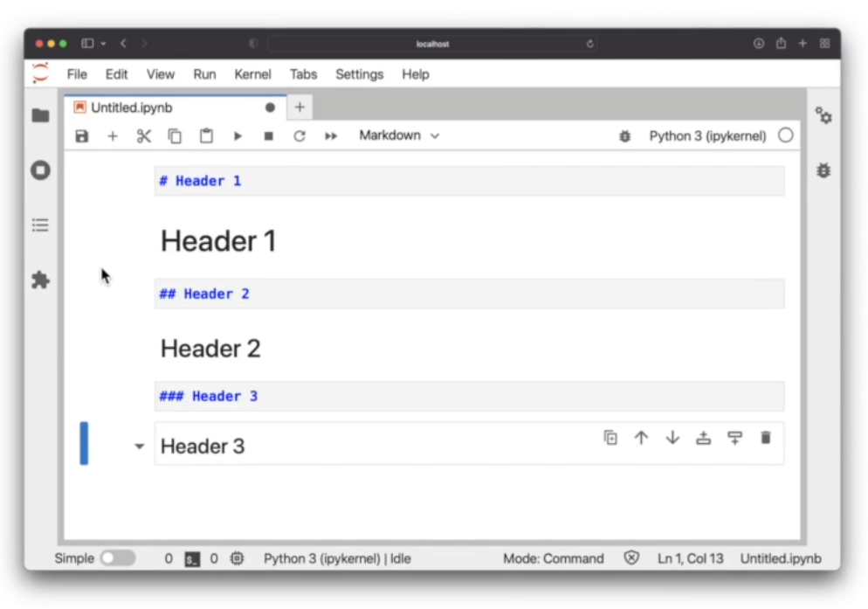
Task: Click the '## Header 2' source cell
Action: (x=470, y=294)
